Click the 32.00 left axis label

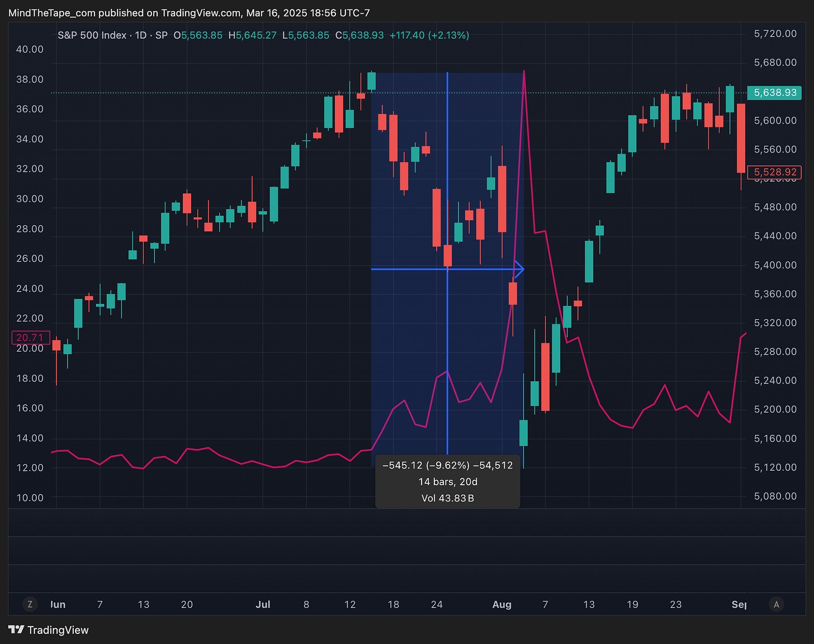30,169
